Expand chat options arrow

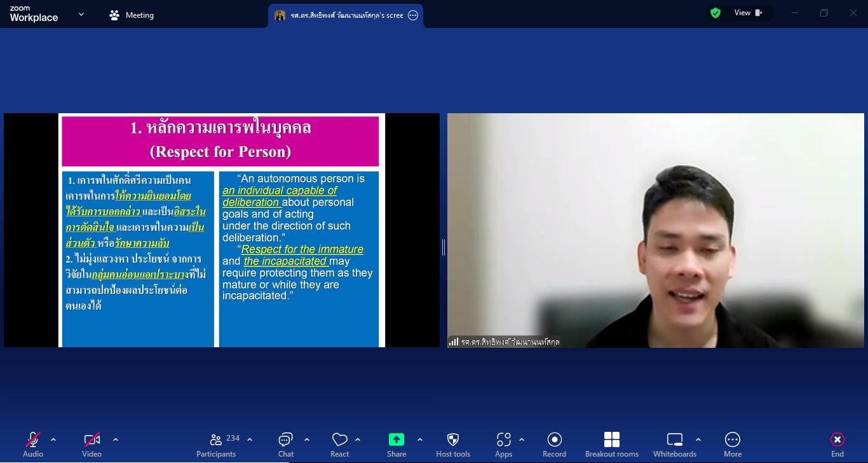[x=307, y=439]
